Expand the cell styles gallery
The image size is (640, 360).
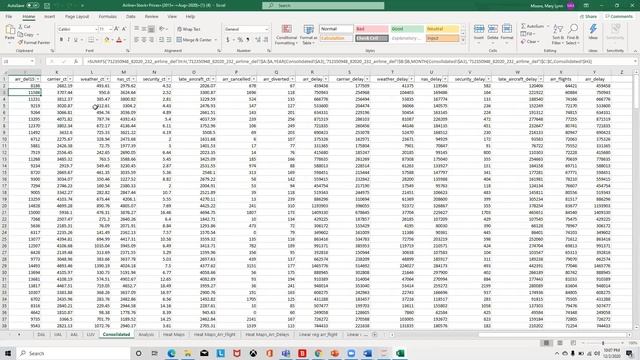click(x=463, y=40)
